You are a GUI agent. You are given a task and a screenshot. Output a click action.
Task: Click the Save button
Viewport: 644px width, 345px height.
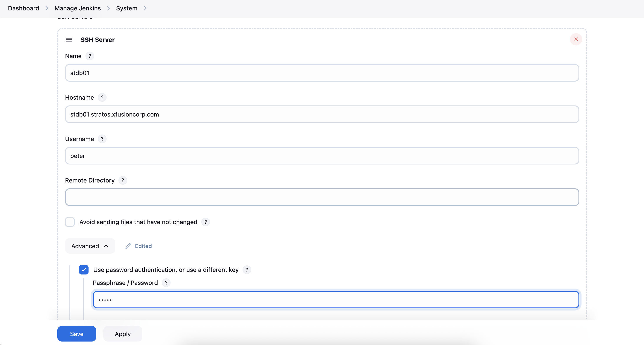(x=77, y=334)
